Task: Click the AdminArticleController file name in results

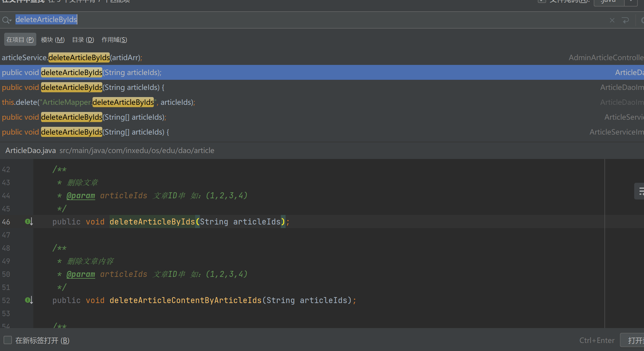Action: (x=606, y=57)
